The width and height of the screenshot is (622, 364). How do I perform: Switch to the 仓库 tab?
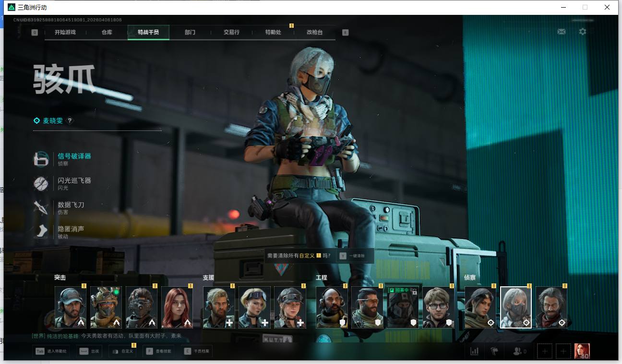point(107,33)
